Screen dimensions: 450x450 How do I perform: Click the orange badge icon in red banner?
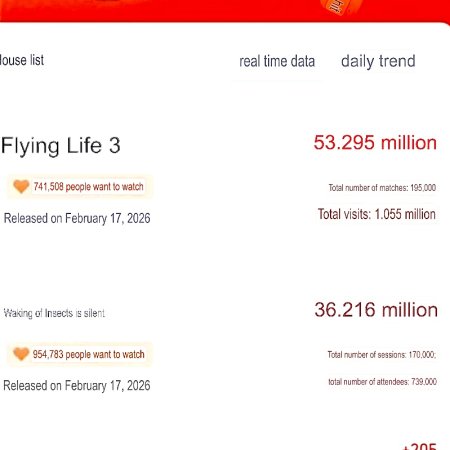point(341,6)
